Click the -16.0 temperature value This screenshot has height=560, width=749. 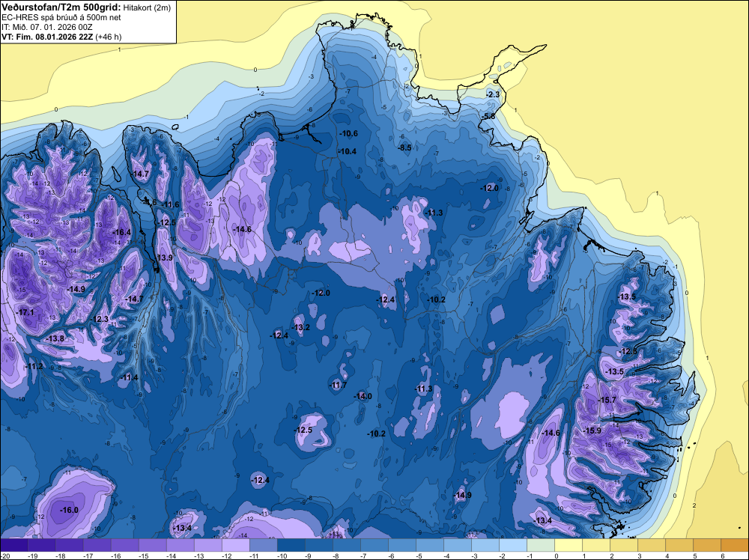coord(69,510)
